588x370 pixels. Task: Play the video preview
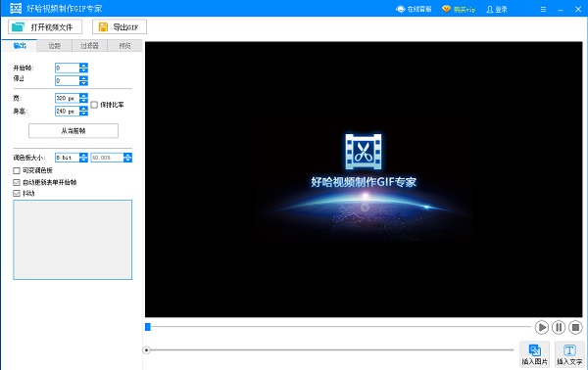click(x=542, y=327)
